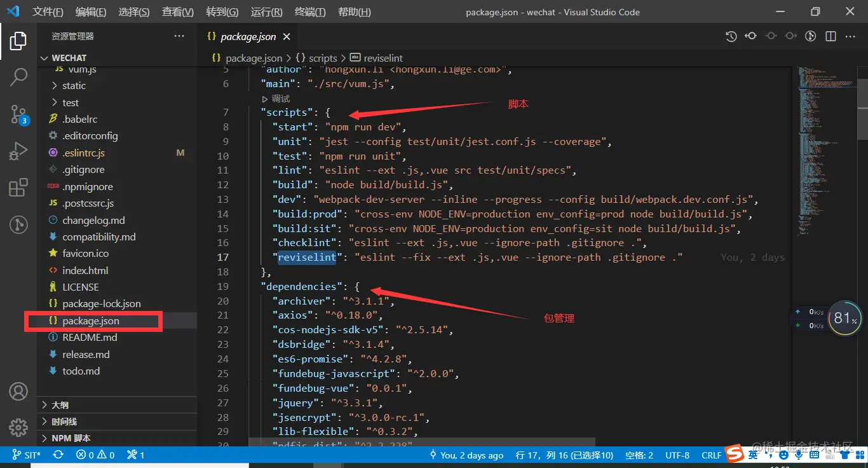
Task: Open the 运行(R) menu
Action: 267,12
